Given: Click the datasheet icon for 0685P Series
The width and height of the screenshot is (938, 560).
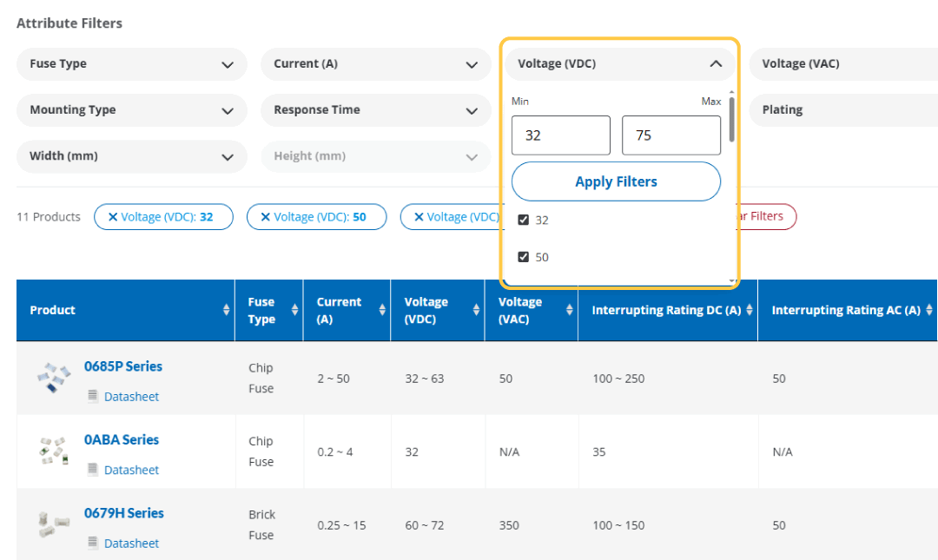Looking at the screenshot, I should 93,396.
